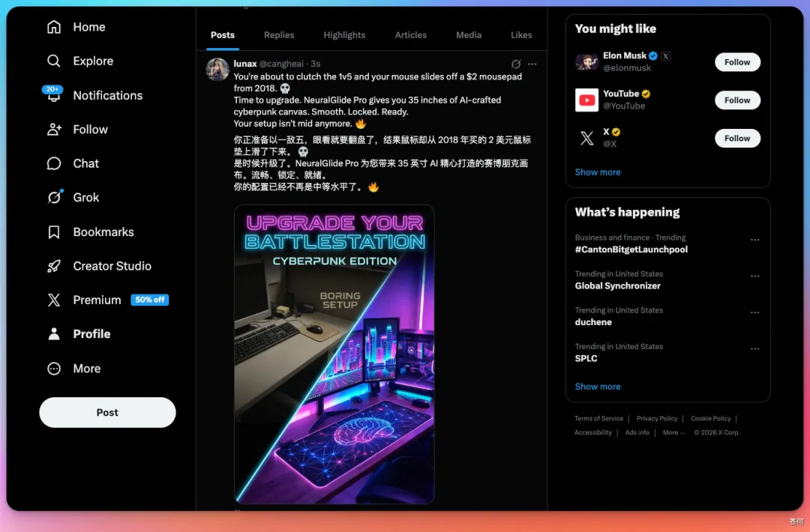Open the Chat bubble icon
Viewport: 810px width, 532px height.
point(54,163)
